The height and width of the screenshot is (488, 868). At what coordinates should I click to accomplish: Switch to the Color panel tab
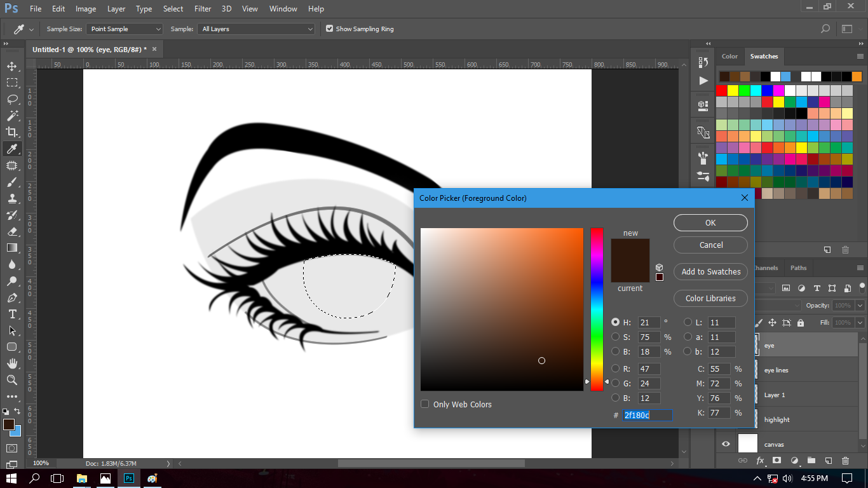pos(729,56)
